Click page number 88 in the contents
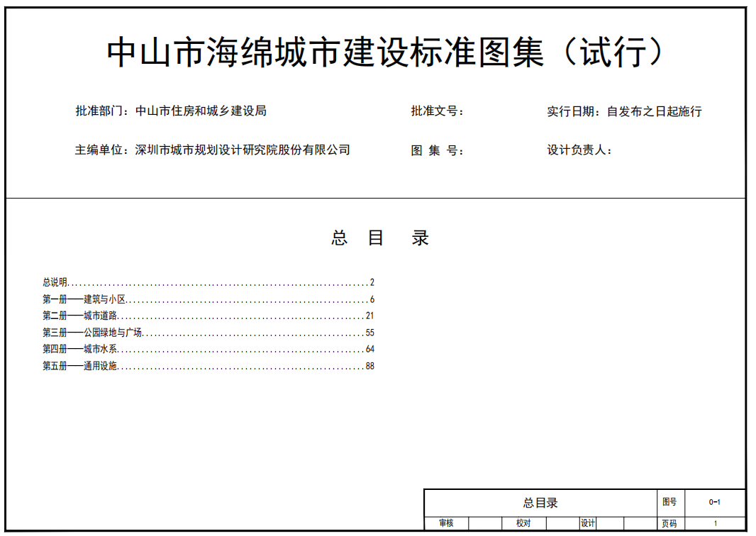The image size is (756, 536). [369, 367]
